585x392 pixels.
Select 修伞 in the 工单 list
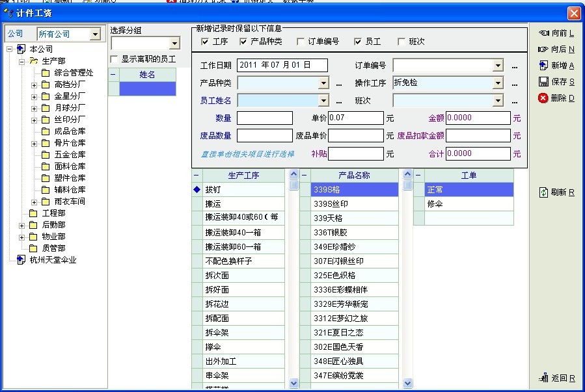[436, 204]
